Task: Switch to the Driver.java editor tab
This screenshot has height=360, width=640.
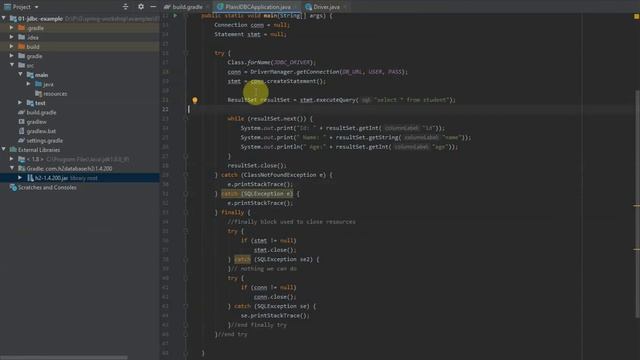Action: [x=326, y=7]
